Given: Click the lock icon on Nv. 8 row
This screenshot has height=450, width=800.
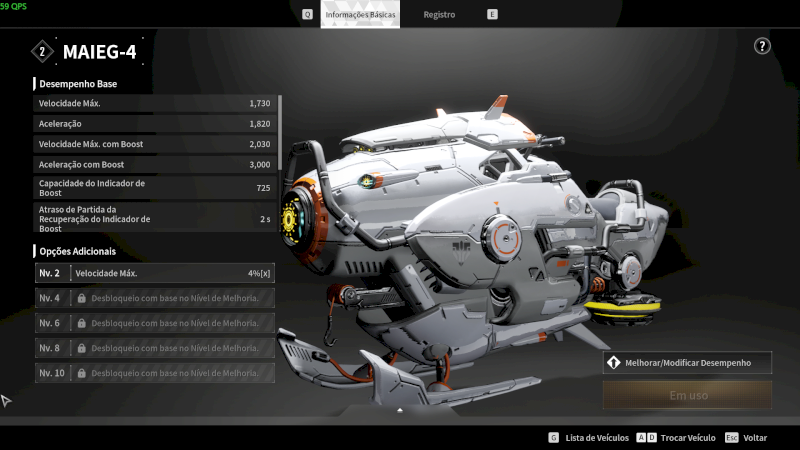Looking at the screenshot, I should [81, 348].
